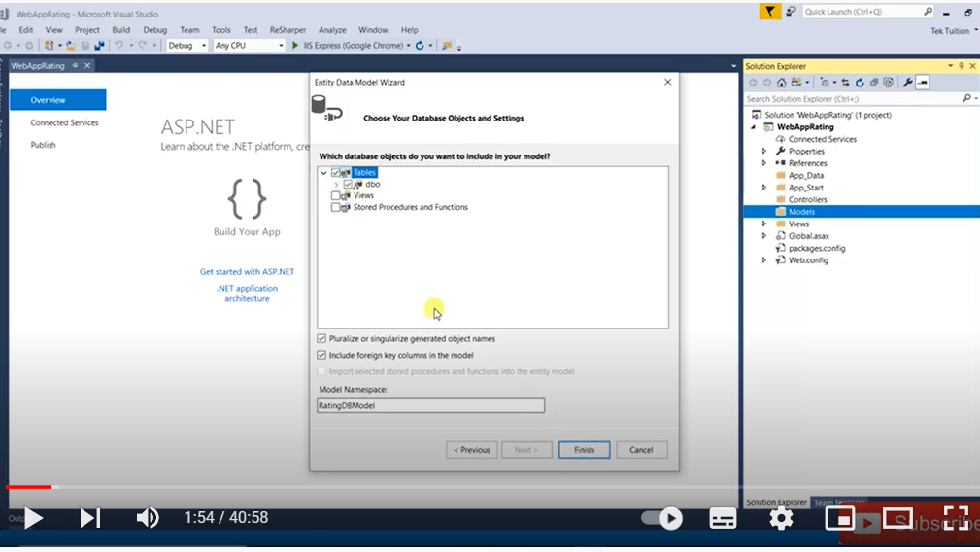Toggle the video autoplay switch
This screenshot has width=980, height=552.
661,518
